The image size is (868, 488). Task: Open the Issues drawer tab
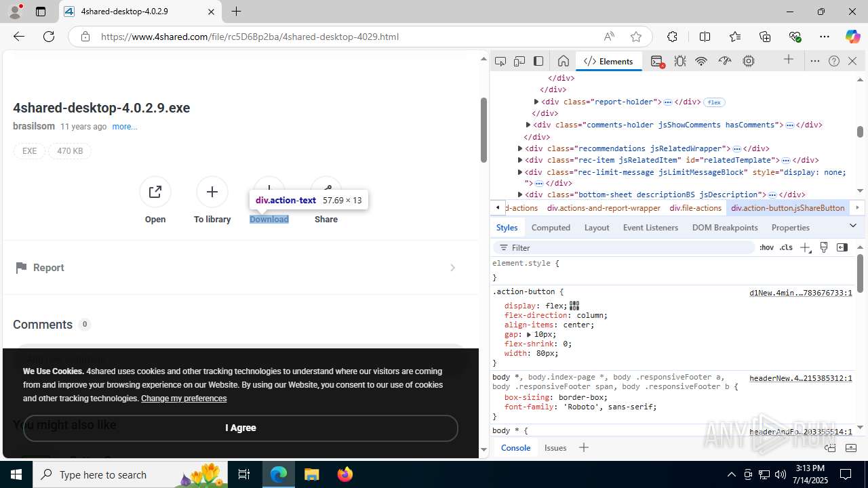pyautogui.click(x=555, y=447)
